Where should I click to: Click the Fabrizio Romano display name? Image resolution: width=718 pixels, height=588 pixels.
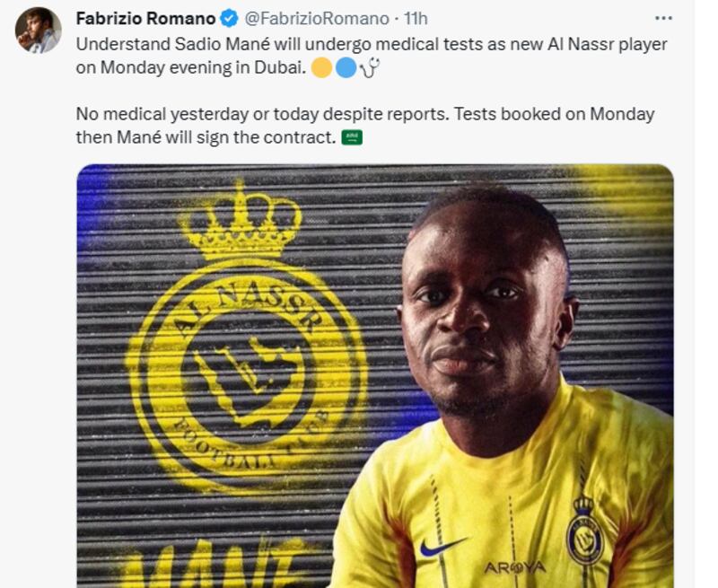145,19
